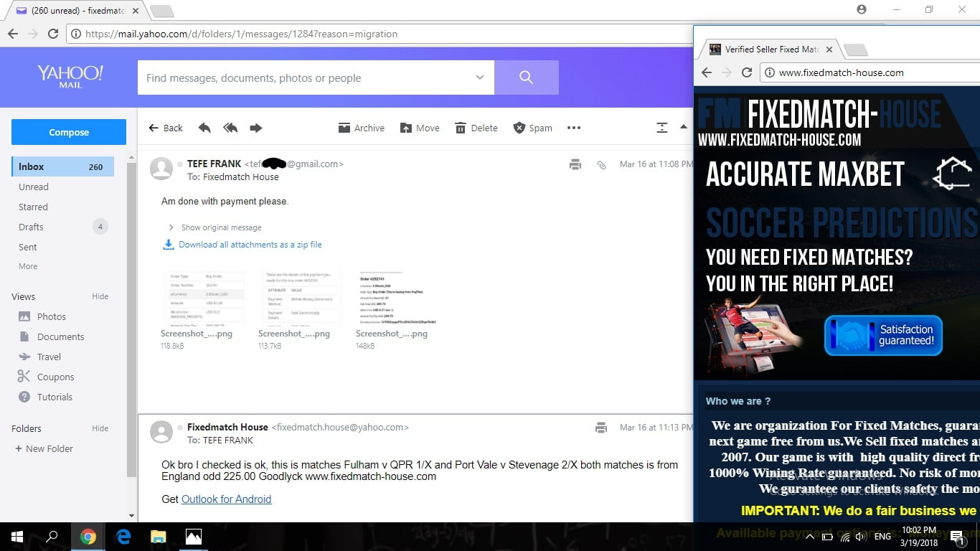Image resolution: width=980 pixels, height=551 pixels.
Task: Click the Yahoo Mail logo
Action: coord(70,75)
